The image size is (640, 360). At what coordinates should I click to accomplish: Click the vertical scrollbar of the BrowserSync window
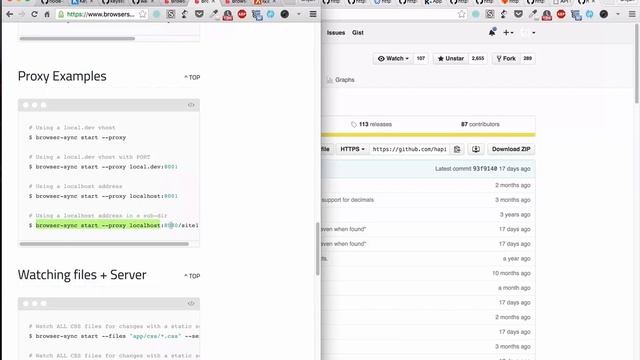[318, 249]
